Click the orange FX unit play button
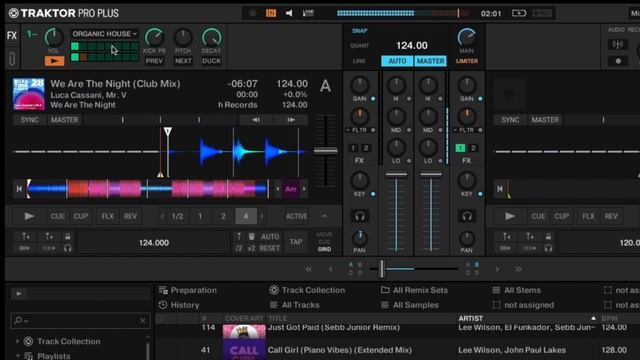Viewport: 640px width, 360px height. click(54, 61)
